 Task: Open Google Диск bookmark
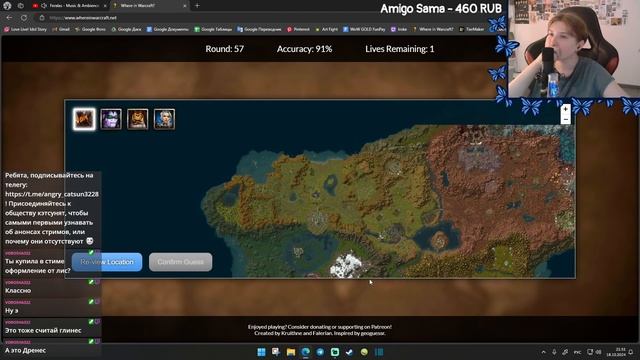click(126, 29)
